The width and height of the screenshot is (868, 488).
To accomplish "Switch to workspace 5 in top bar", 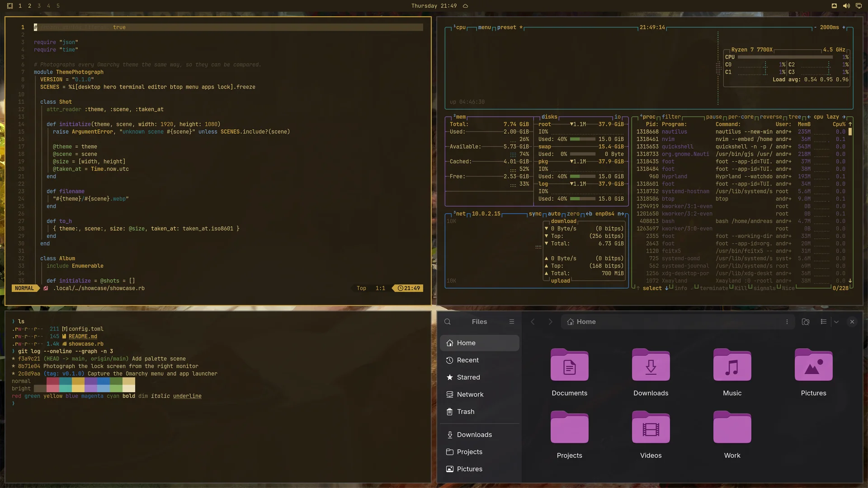I will click(x=58, y=6).
